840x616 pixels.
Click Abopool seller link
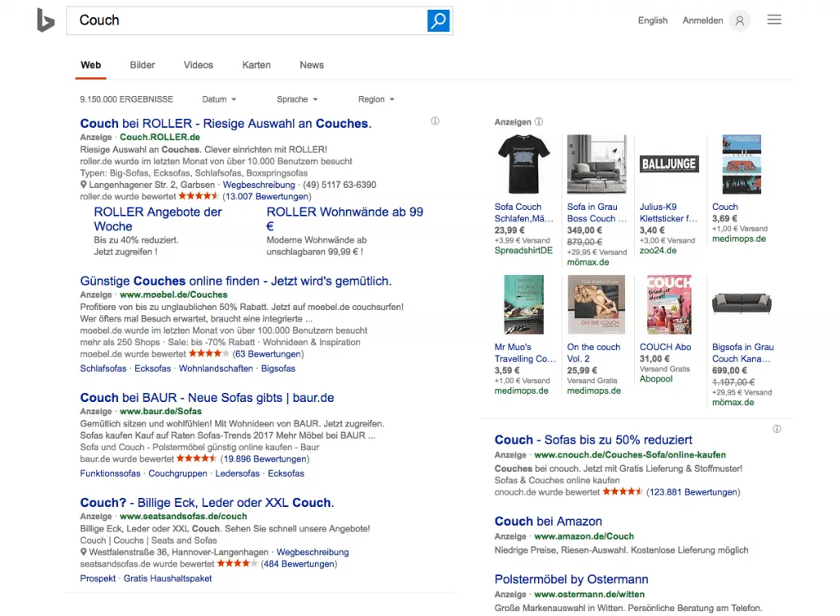click(655, 379)
